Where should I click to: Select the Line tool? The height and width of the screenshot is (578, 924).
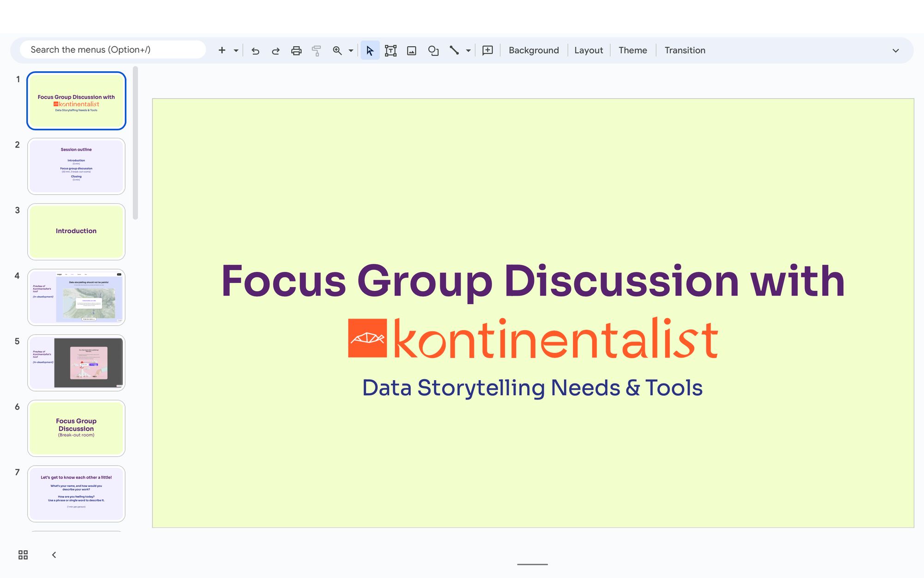click(x=454, y=50)
